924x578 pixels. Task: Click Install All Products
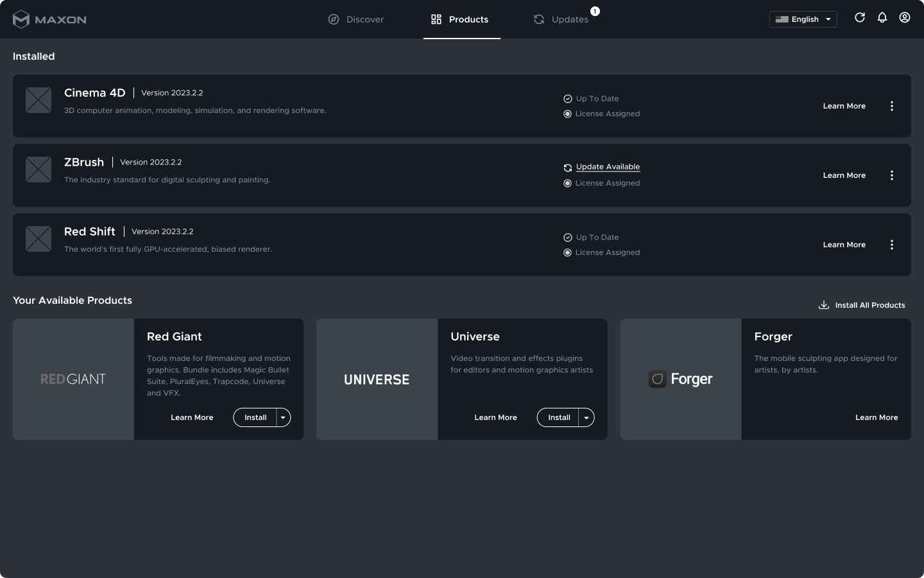[x=862, y=305]
